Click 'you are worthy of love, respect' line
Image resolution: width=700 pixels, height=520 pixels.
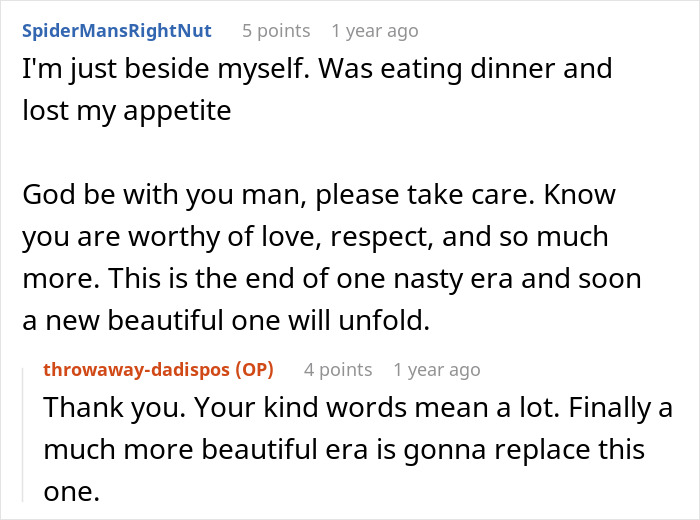tap(315, 239)
